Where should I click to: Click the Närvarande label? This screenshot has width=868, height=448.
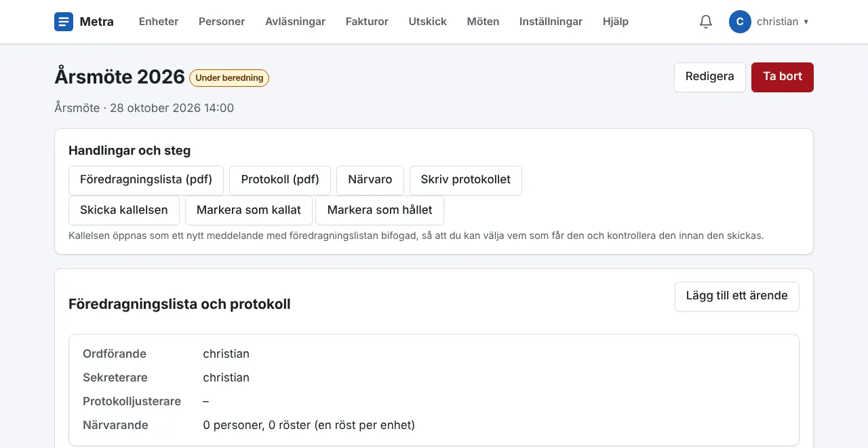click(x=115, y=425)
